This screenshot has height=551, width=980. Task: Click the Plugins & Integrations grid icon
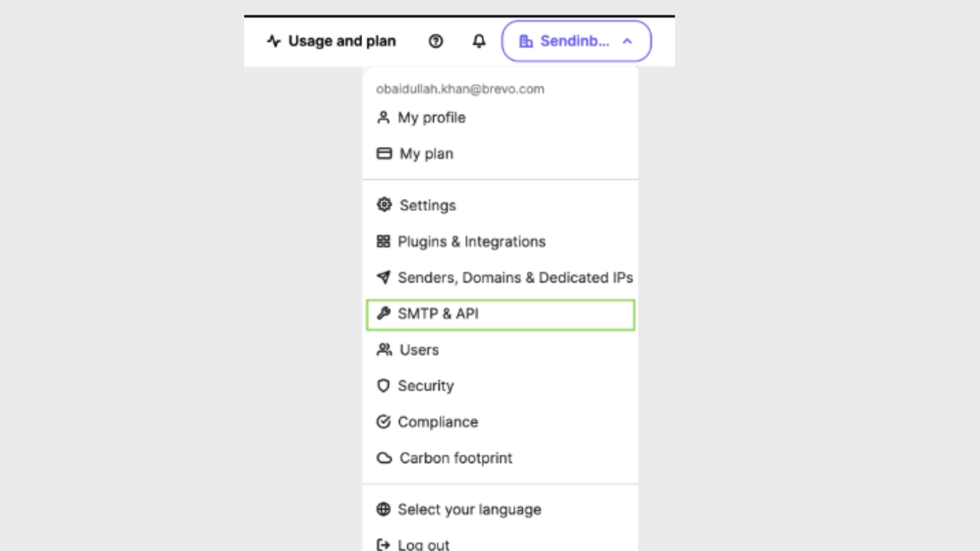coord(384,242)
